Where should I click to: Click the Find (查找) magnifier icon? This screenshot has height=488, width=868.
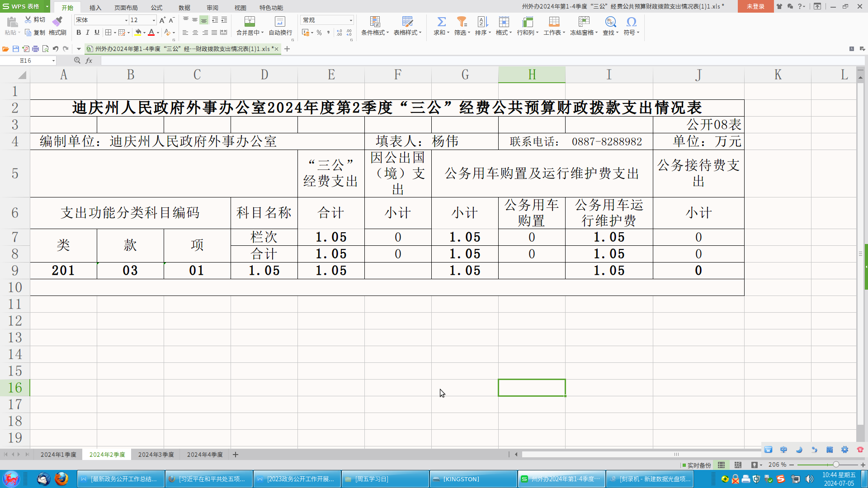coord(610,22)
